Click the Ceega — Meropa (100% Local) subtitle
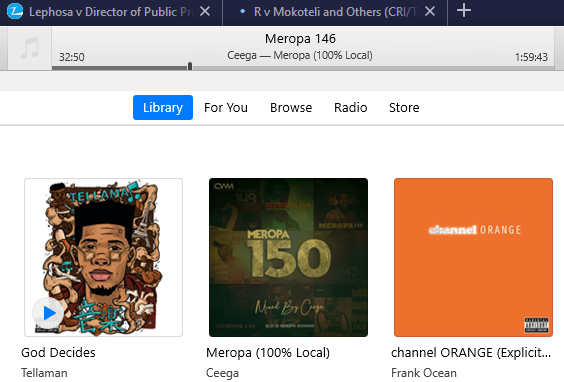564x382 pixels. coord(300,55)
